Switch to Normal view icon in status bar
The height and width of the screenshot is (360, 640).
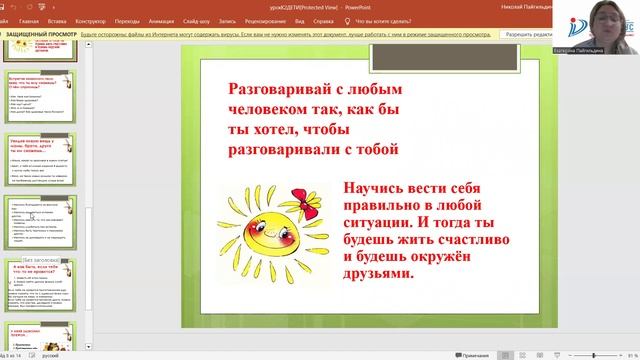[505, 356]
